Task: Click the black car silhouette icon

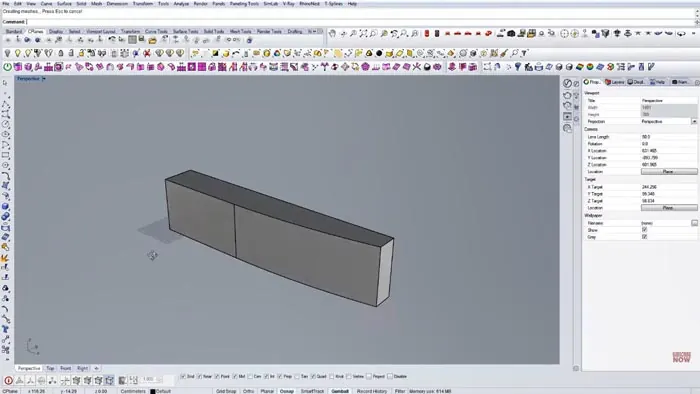Action: point(512,33)
